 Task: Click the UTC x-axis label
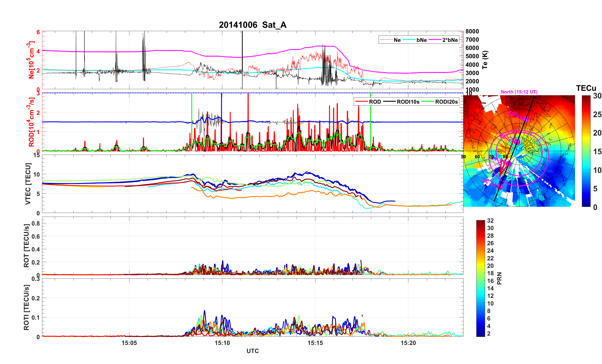click(x=252, y=351)
